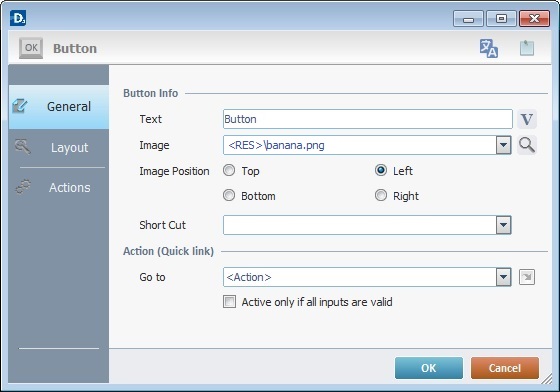Click the resize grip at window corner

547,379
